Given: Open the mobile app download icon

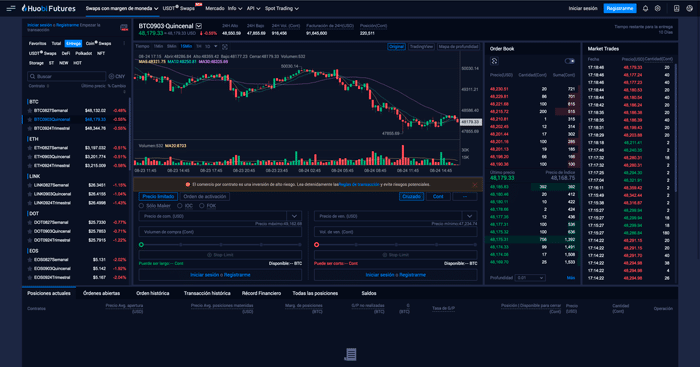Looking at the screenshot, I should (676, 8).
